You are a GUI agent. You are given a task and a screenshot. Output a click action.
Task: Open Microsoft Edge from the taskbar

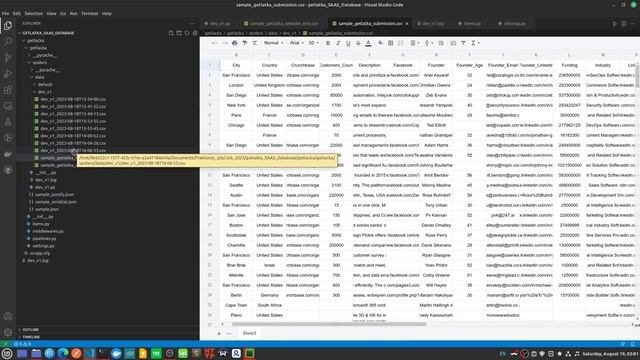(62, 353)
